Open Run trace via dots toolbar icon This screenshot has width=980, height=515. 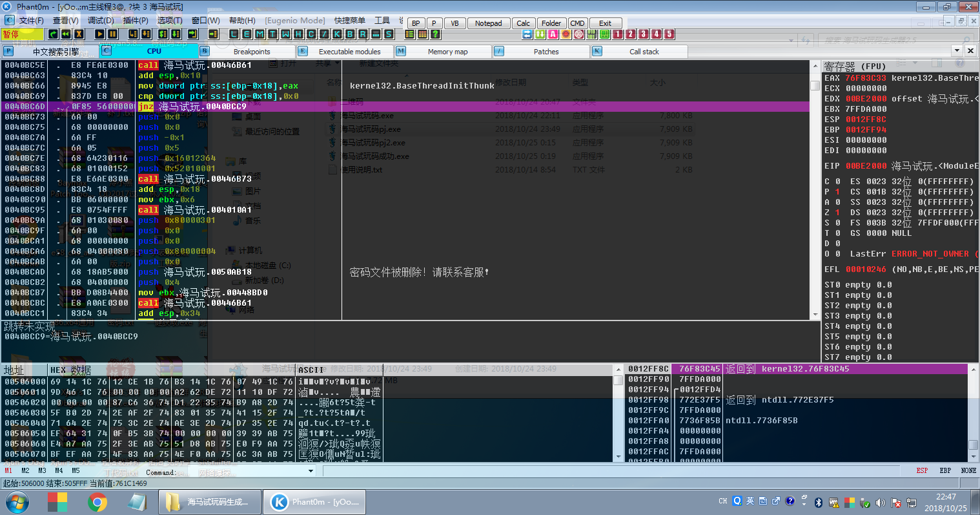point(376,34)
